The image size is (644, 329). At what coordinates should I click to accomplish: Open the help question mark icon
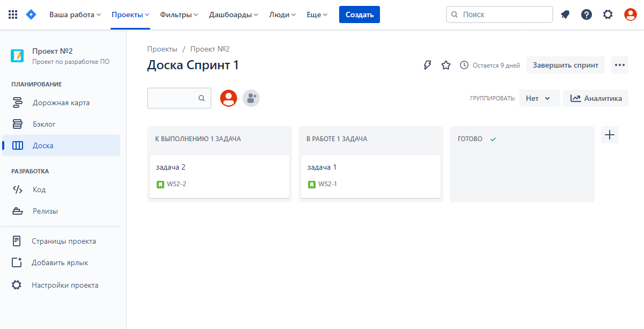pyautogui.click(x=587, y=14)
